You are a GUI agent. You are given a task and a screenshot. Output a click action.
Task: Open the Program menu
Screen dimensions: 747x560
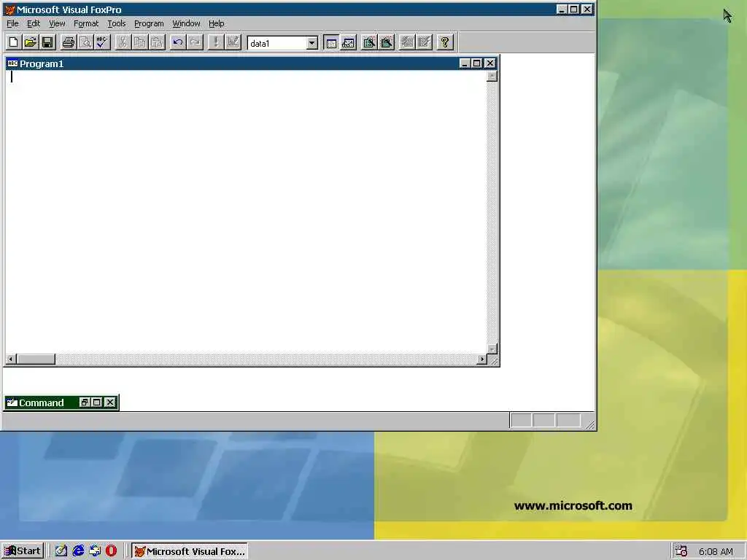[x=149, y=23]
